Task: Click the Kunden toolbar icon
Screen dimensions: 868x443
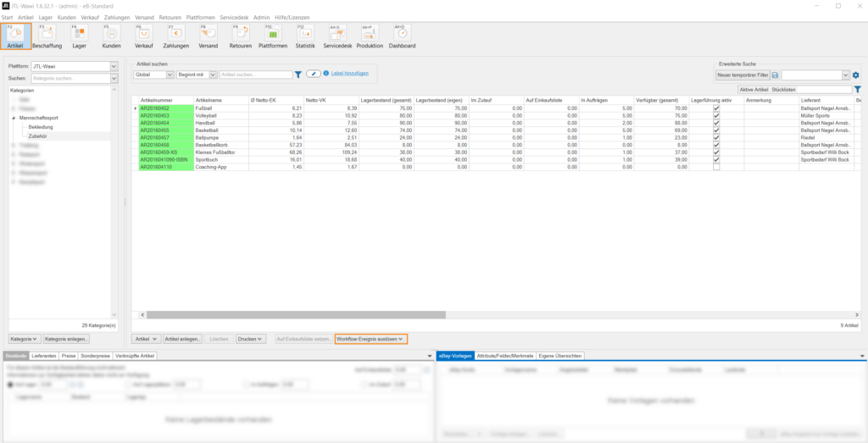Action: [111, 36]
